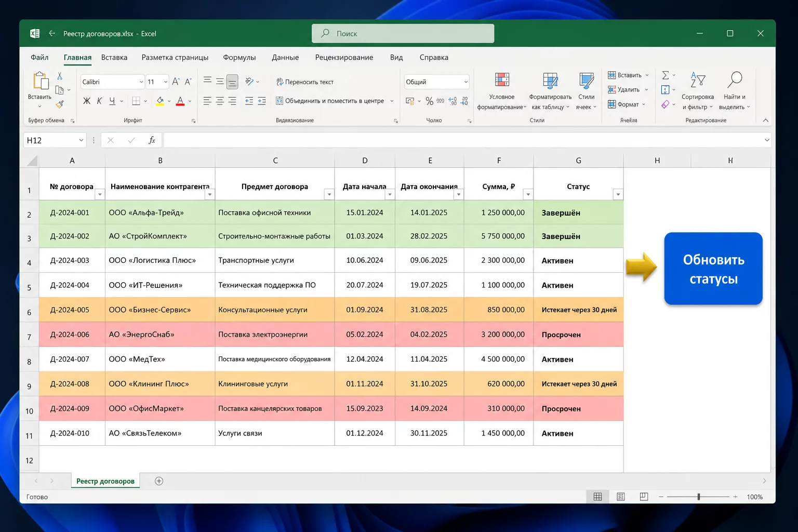Open Cell Styles (Стили ячеек)

[x=587, y=91]
